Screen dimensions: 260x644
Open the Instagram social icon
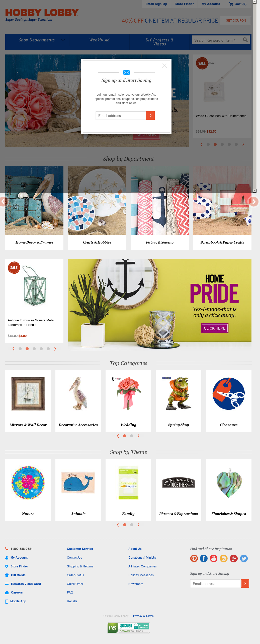pos(224,558)
